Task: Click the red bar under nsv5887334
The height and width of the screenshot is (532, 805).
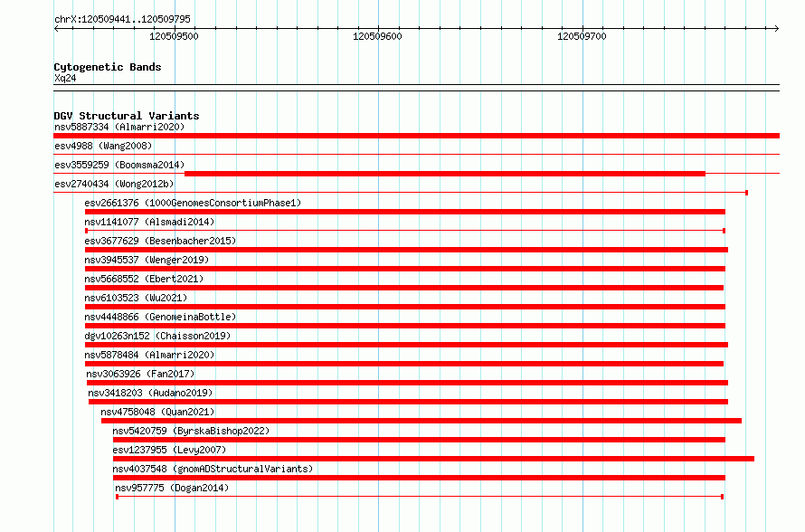Action: pyautogui.click(x=416, y=136)
